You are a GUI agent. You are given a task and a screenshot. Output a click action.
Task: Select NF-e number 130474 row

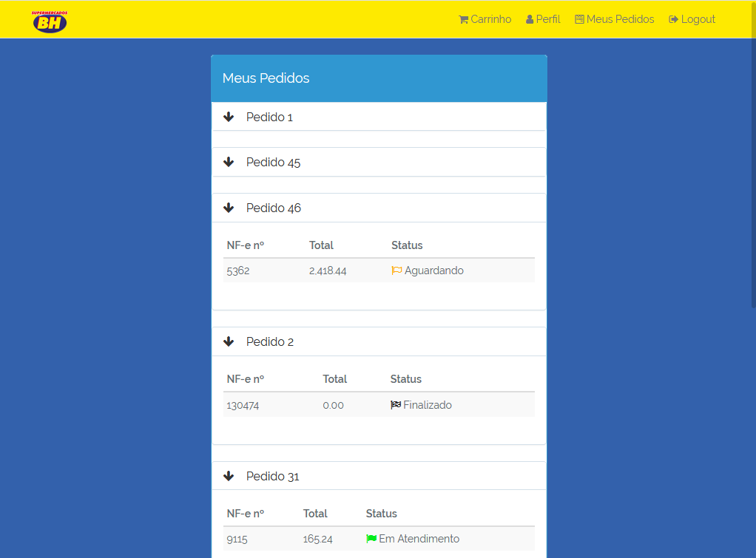(x=379, y=405)
